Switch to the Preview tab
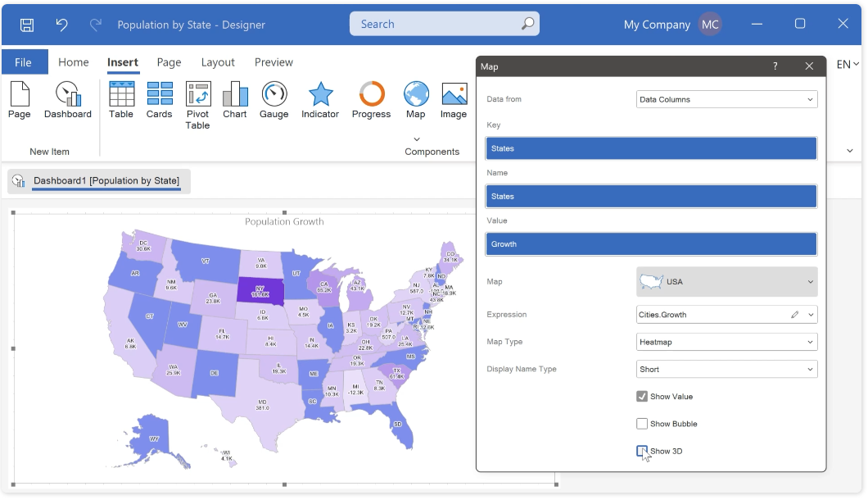Image resolution: width=868 pixels, height=500 pixels. click(274, 62)
